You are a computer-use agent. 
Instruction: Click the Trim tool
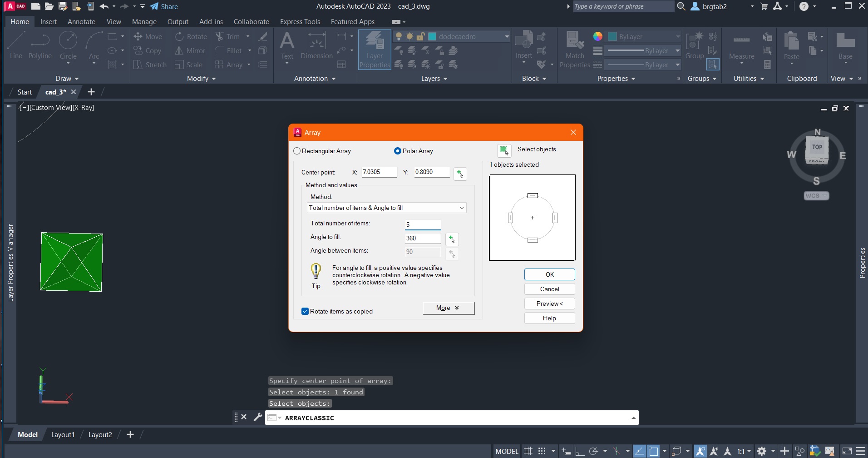(227, 37)
